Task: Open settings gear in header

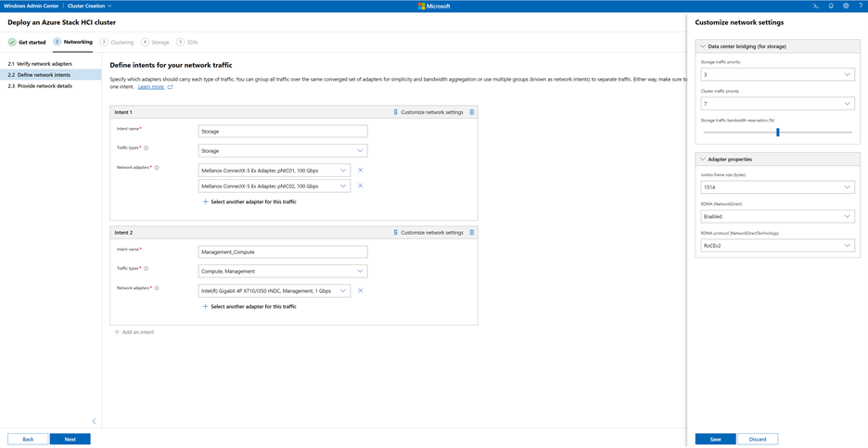Action: pos(846,6)
